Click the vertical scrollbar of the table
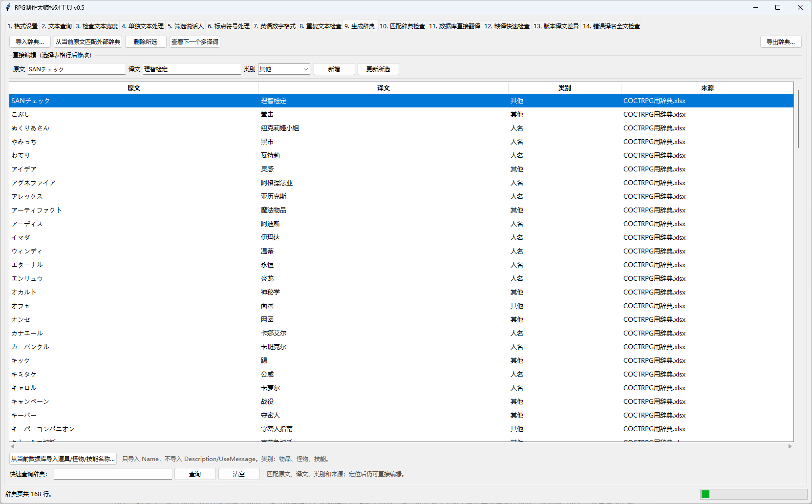812x504 pixels. click(798, 119)
